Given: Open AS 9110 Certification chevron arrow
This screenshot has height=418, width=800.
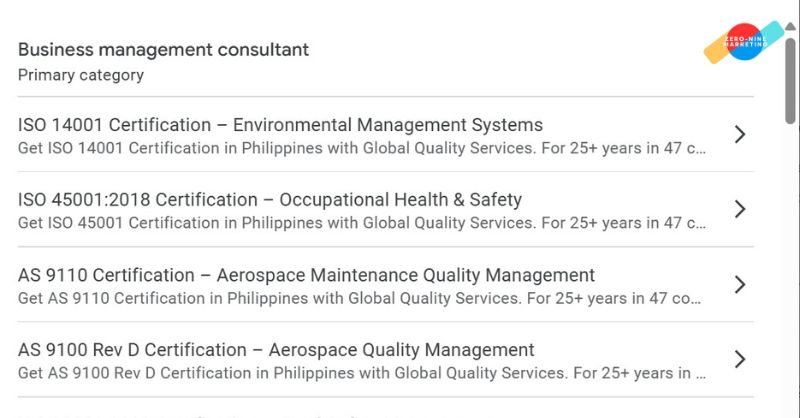Looking at the screenshot, I should [x=740, y=284].
